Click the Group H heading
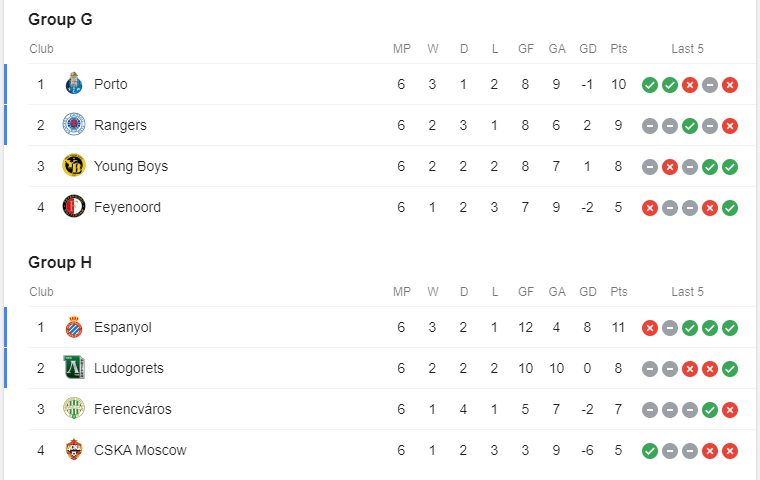 (x=60, y=262)
